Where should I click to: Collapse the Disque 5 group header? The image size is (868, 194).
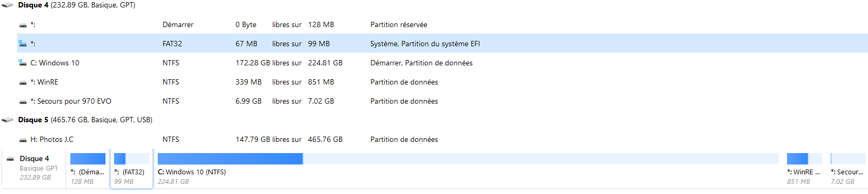tap(77, 120)
